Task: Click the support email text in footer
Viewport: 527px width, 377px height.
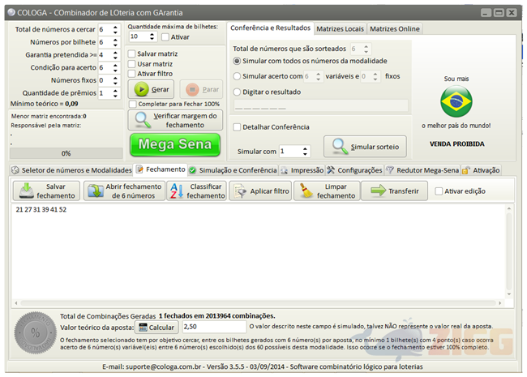Action: pyautogui.click(x=152, y=367)
